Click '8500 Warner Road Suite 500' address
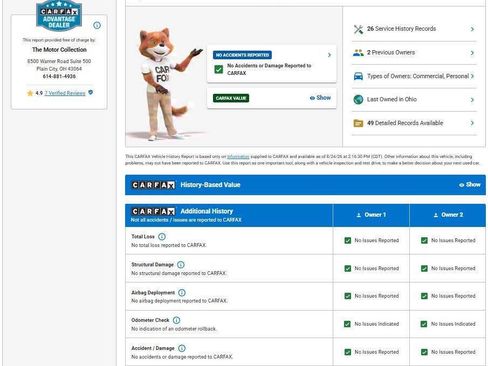 click(x=59, y=61)
